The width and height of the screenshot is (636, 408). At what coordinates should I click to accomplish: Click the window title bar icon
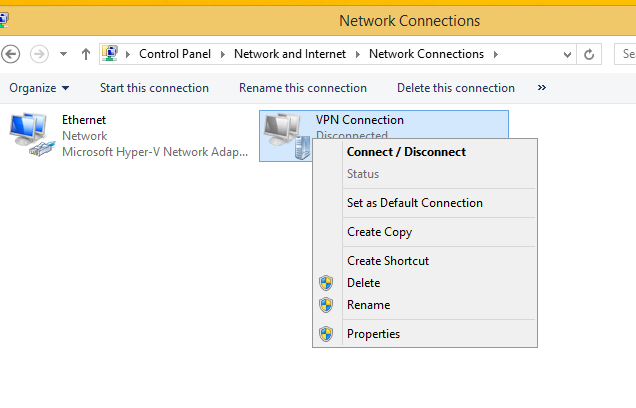(4, 20)
